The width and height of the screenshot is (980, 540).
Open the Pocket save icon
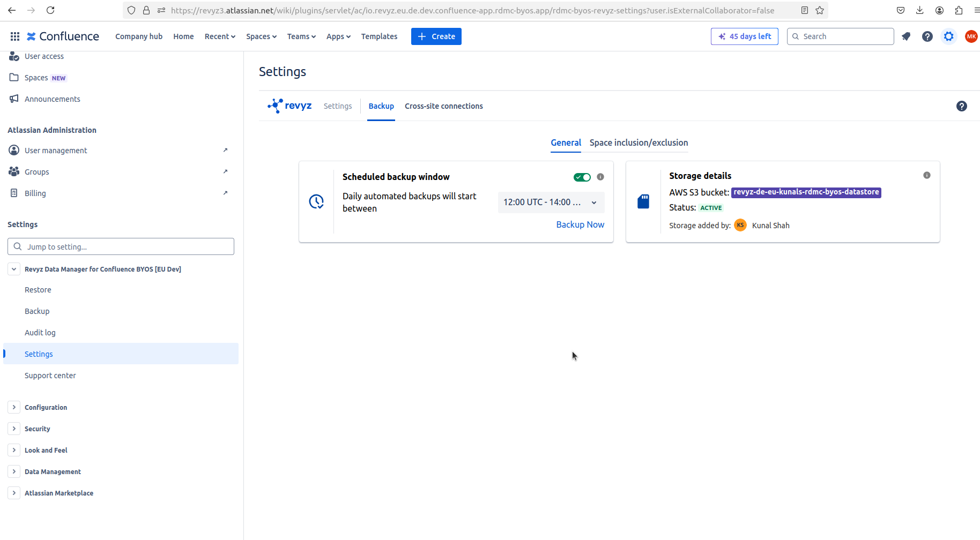click(901, 10)
